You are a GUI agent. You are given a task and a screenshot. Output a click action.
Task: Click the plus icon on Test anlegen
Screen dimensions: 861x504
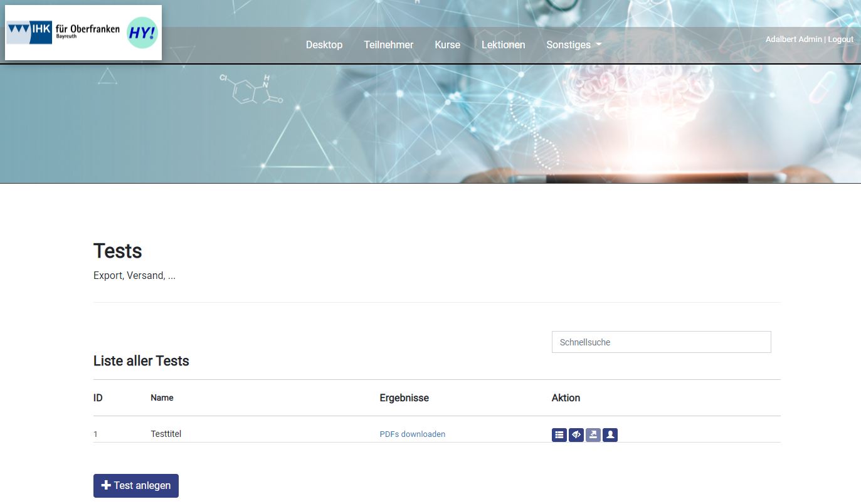pyautogui.click(x=106, y=486)
